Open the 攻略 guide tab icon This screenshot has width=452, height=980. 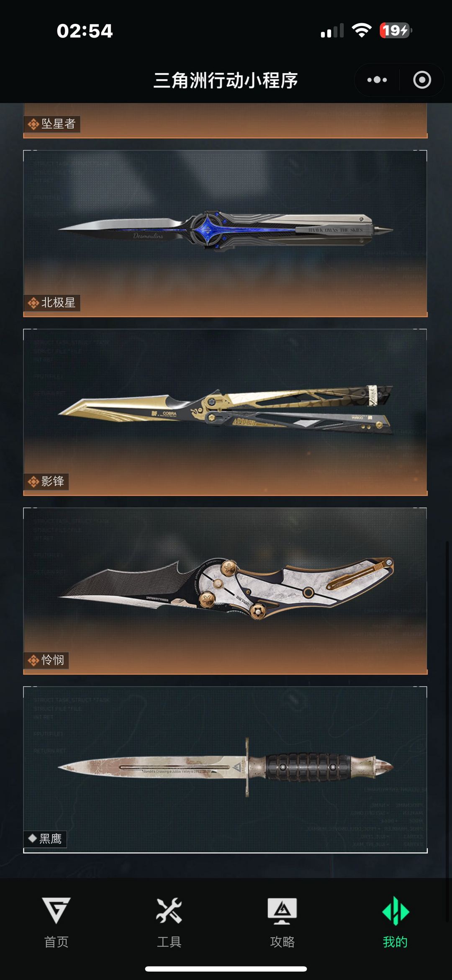(282, 911)
